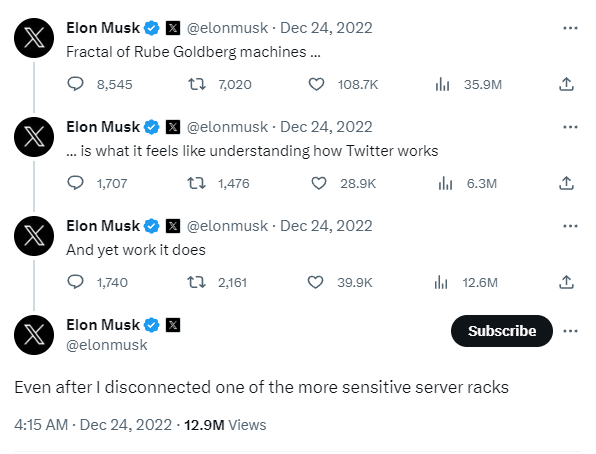Like the tweet with 108.7K likes

316,84
